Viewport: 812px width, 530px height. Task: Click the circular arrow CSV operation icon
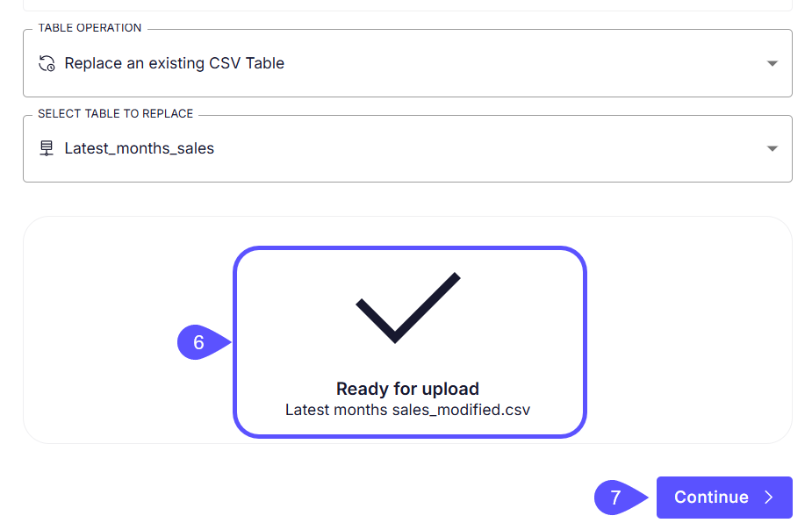click(x=47, y=62)
